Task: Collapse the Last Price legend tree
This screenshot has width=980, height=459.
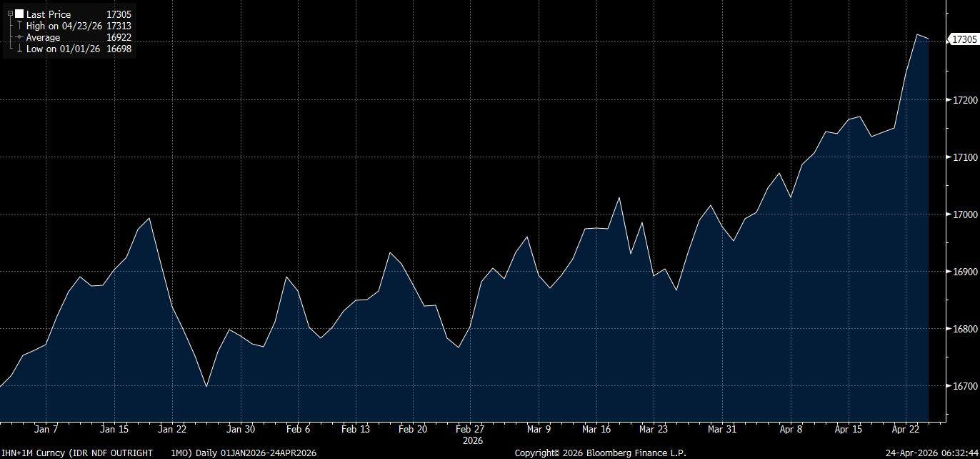Action: pyautogui.click(x=10, y=14)
